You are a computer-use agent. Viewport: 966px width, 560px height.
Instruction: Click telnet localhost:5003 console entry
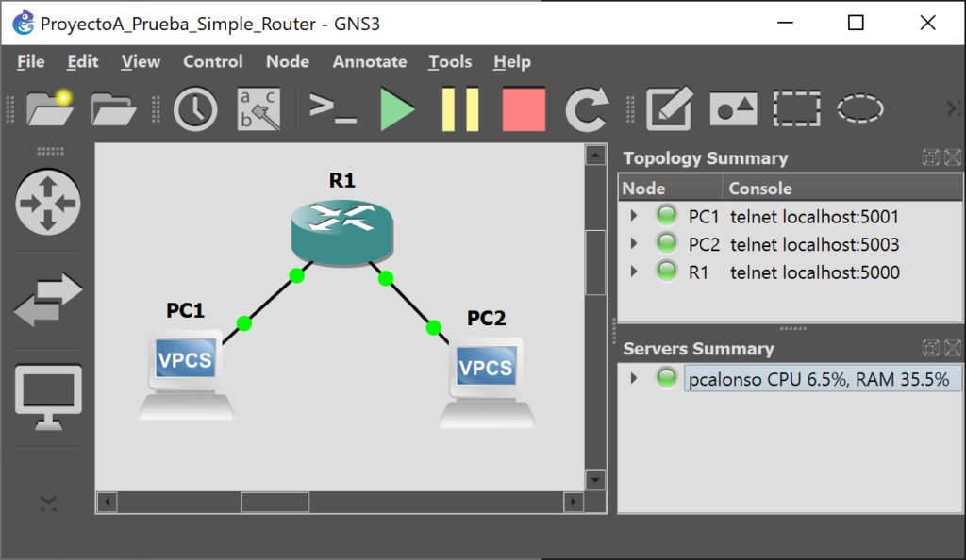[x=814, y=244]
